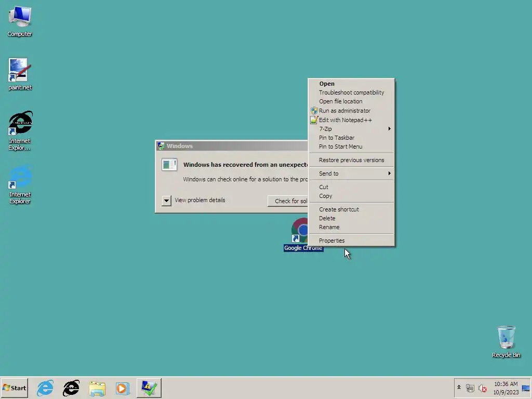Open the Computer desktop icon
532x399 pixels.
pyautogui.click(x=20, y=21)
